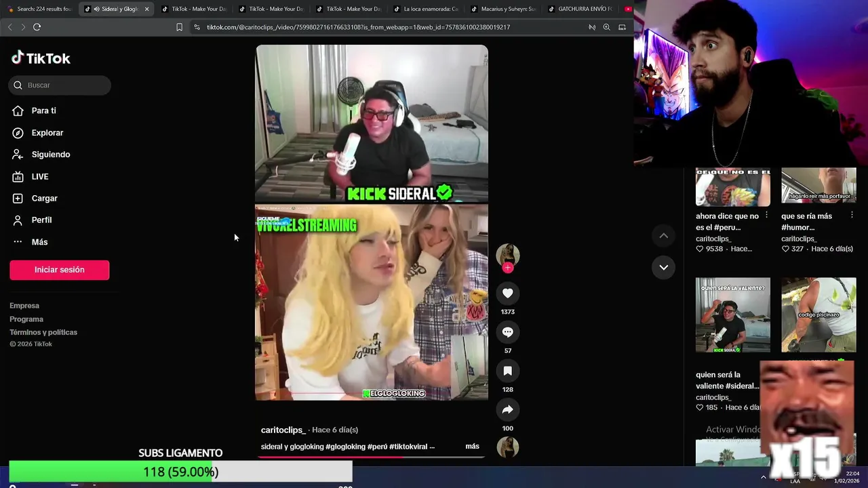Go to previous video with up chevron
This screenshot has height=488, width=868.
click(x=664, y=236)
